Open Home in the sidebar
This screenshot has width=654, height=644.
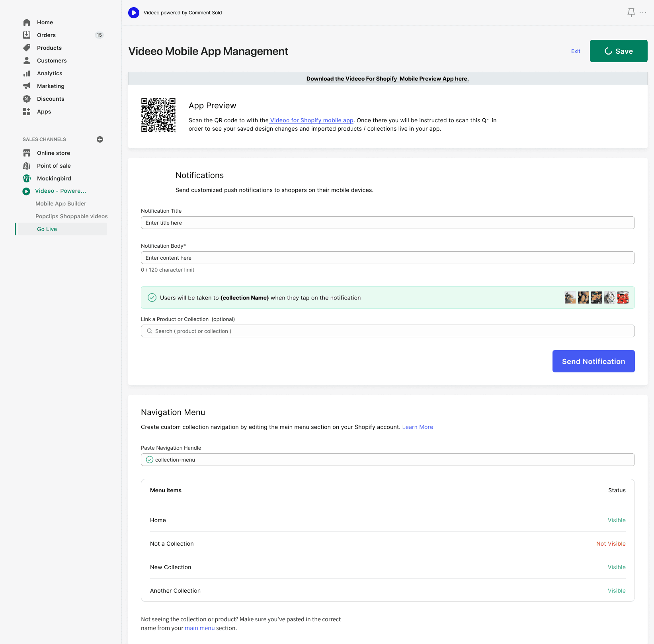click(x=45, y=22)
